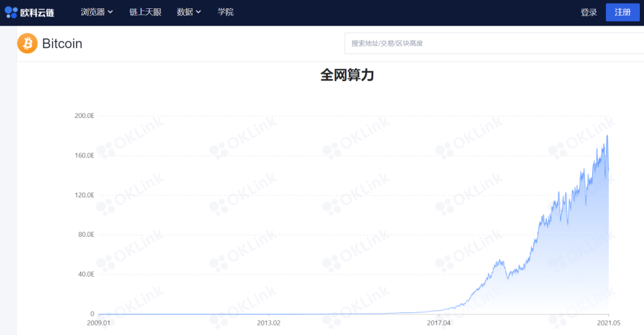Click the blue 注册 register button

coord(623,13)
